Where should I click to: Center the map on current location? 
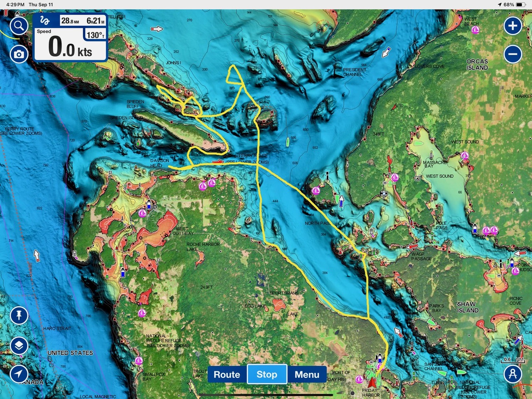tap(19, 374)
